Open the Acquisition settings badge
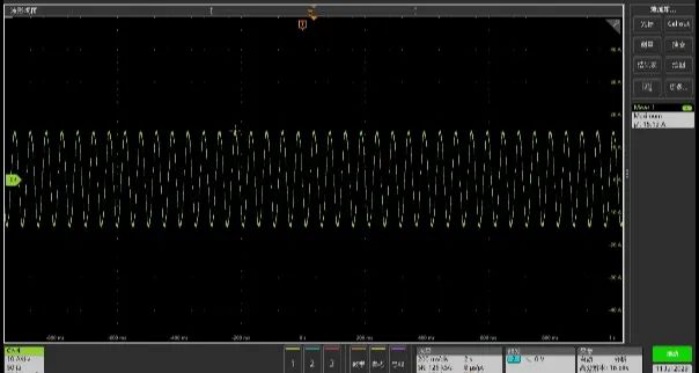This screenshot has width=700, height=373. click(609, 360)
